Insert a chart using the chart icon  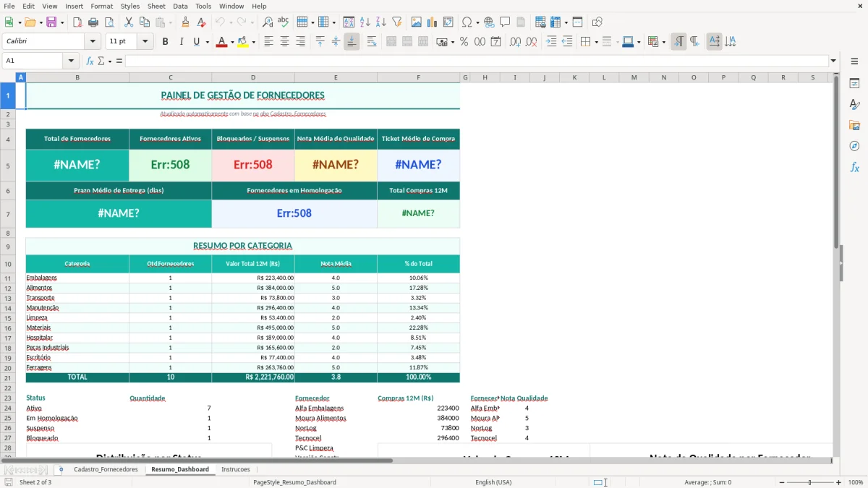[433, 22]
